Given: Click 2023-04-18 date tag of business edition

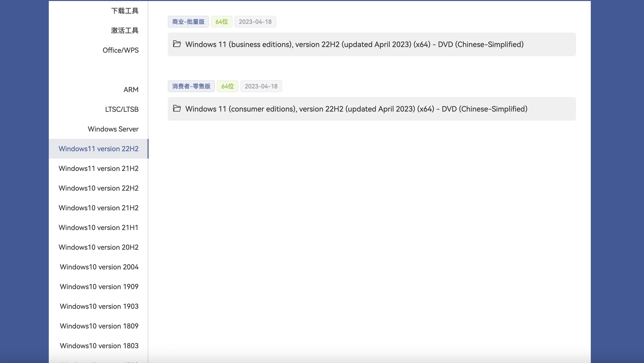Looking at the screenshot, I should pos(255,22).
